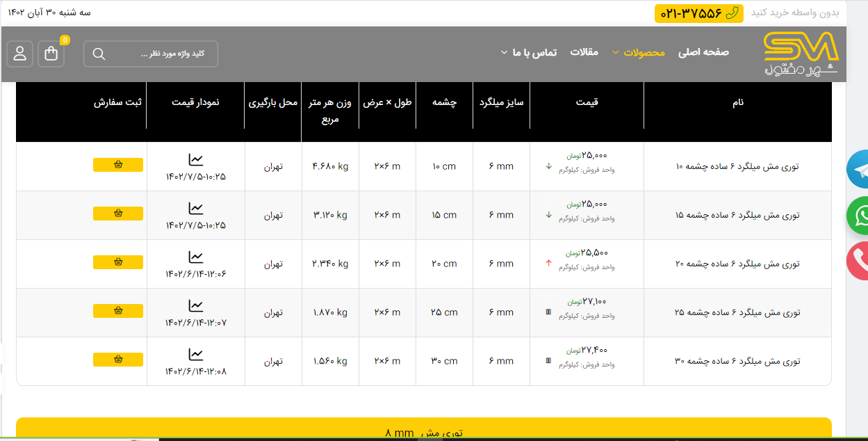Viewport: 868px width, 441px height.
Task: Open the WhatsApp floating contact button
Action: [859, 216]
